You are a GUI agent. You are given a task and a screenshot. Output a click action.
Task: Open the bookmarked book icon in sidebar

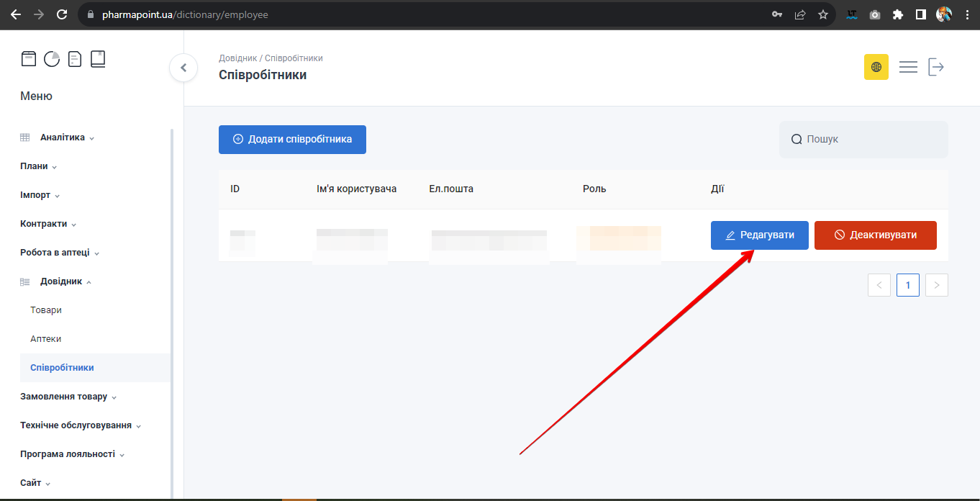(98, 59)
